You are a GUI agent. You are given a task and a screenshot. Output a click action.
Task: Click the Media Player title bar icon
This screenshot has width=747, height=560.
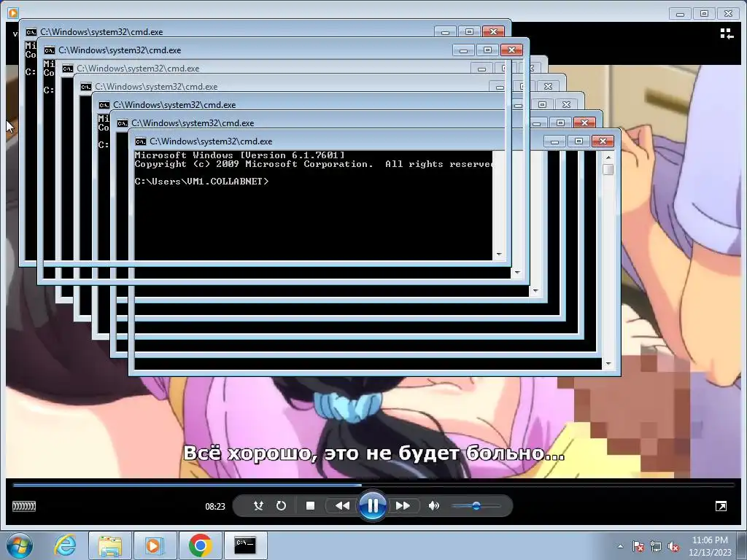tap(13, 13)
